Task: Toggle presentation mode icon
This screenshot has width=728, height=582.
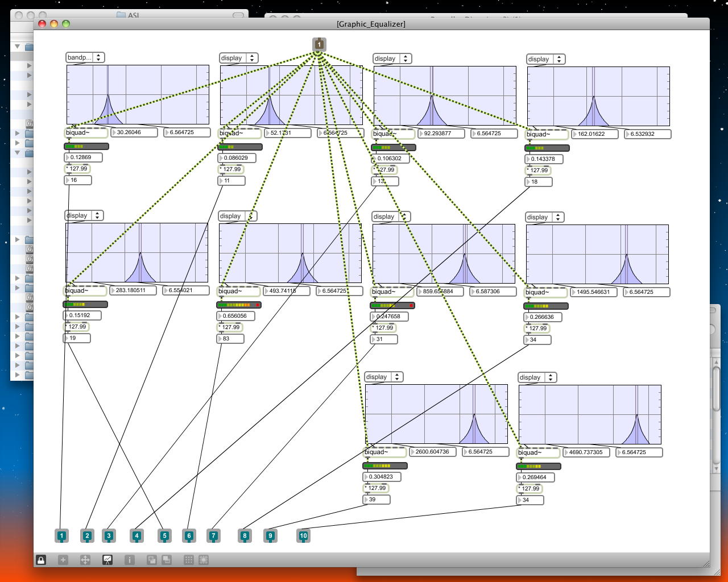Action: click(107, 560)
